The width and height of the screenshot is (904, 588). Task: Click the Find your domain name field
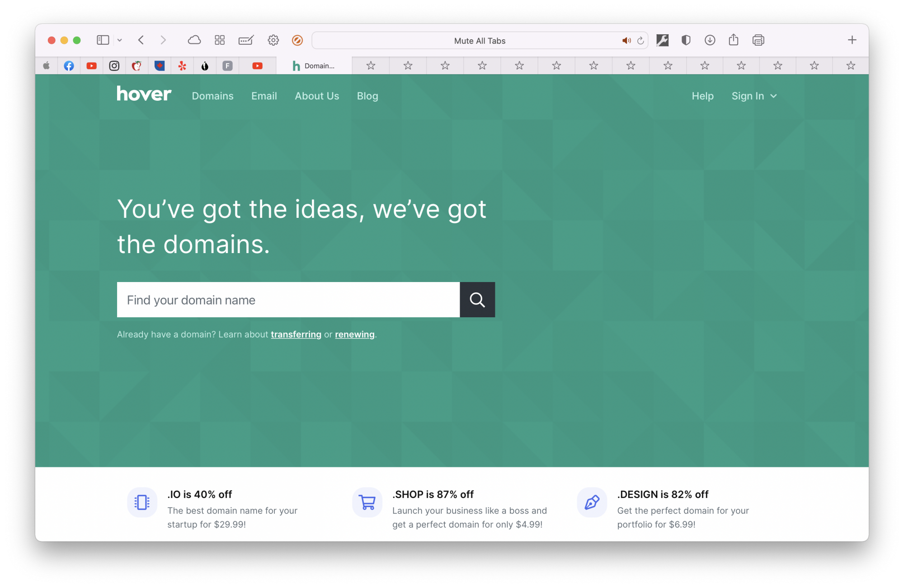(288, 300)
